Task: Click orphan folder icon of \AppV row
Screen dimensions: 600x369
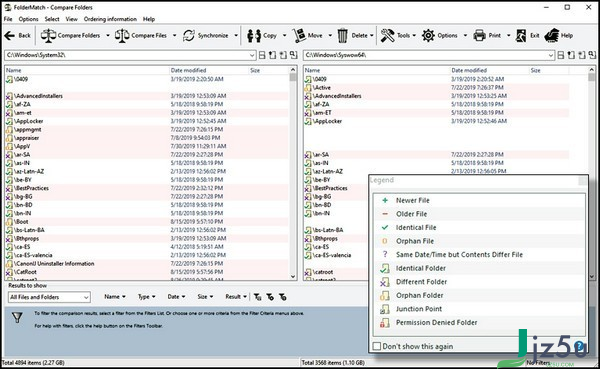Action: 9,146
